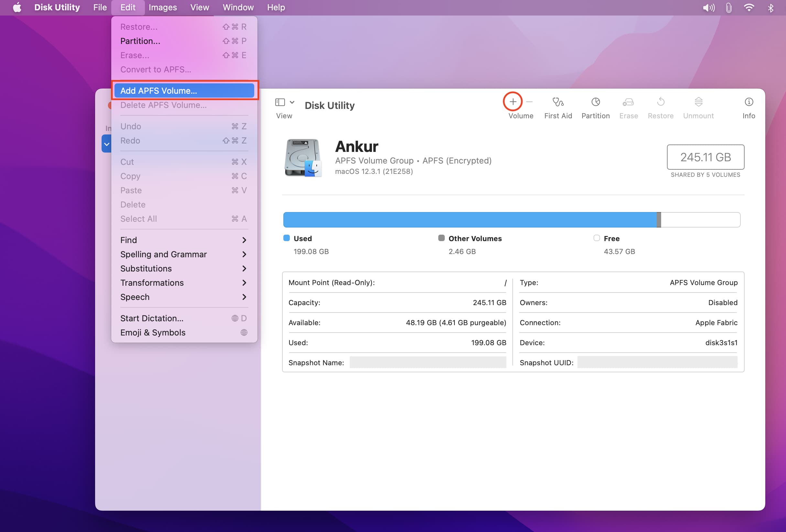The width and height of the screenshot is (786, 532).
Task: Click 'macOS 12.3.1 (21E258)' text
Action: (374, 171)
